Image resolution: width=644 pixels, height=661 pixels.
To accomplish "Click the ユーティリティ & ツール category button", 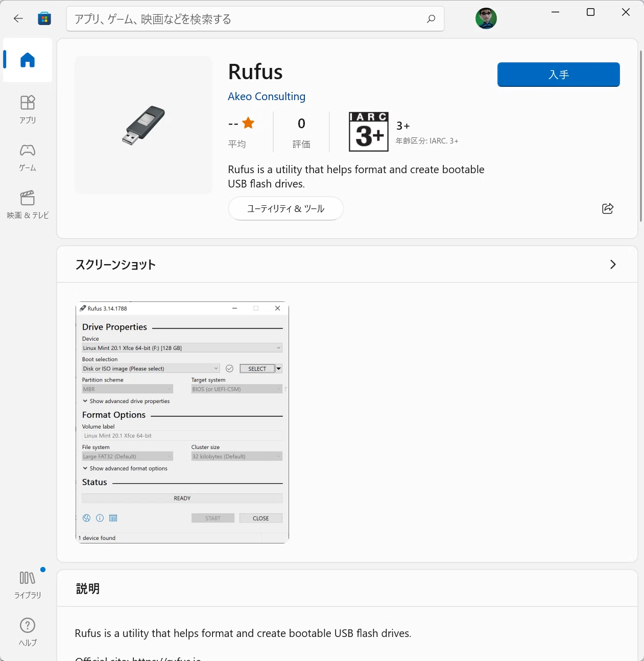I will pos(285,208).
